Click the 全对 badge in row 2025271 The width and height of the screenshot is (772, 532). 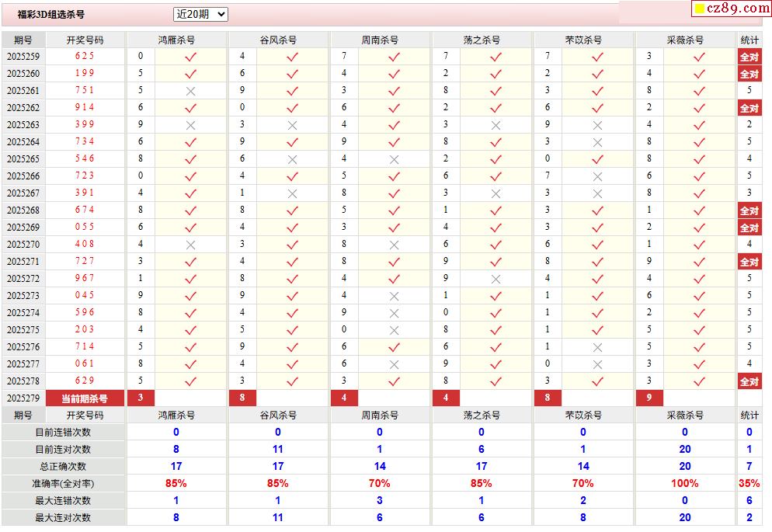[749, 262]
